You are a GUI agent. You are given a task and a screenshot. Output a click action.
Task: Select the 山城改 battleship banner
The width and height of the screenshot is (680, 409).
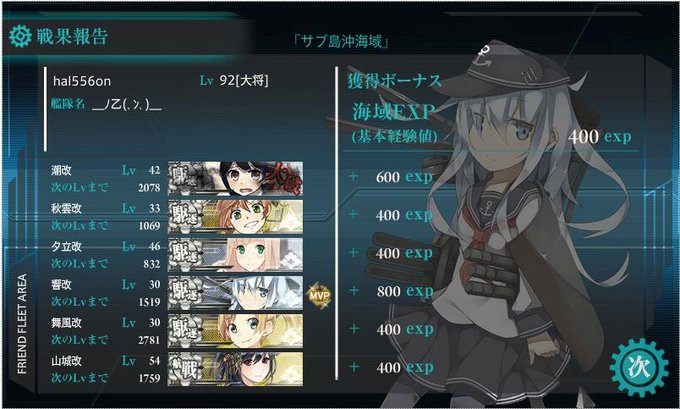pos(235,369)
